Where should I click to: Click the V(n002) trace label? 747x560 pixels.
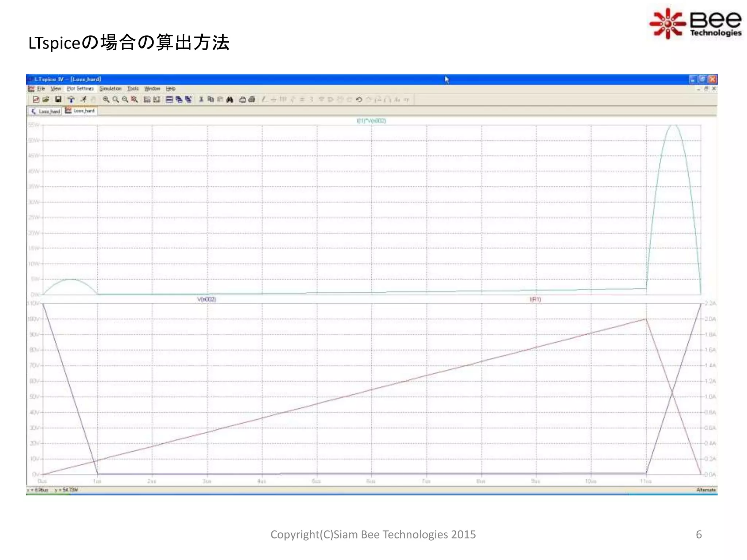[x=206, y=299]
